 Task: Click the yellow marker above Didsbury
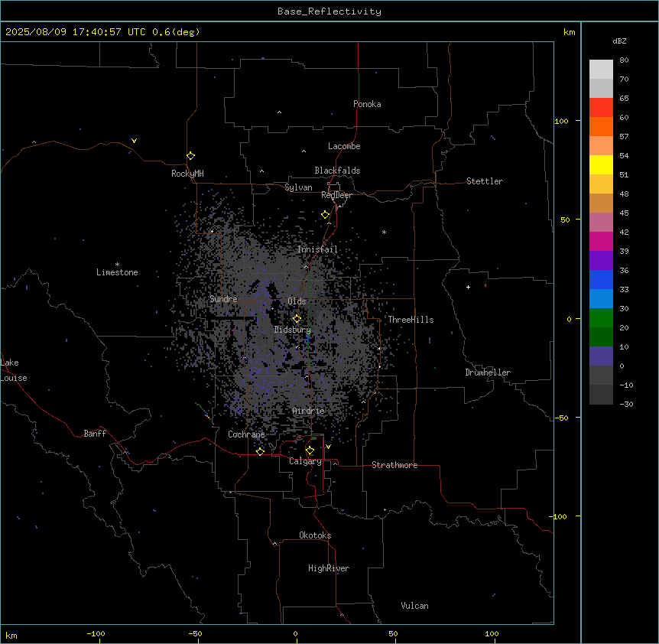click(297, 319)
